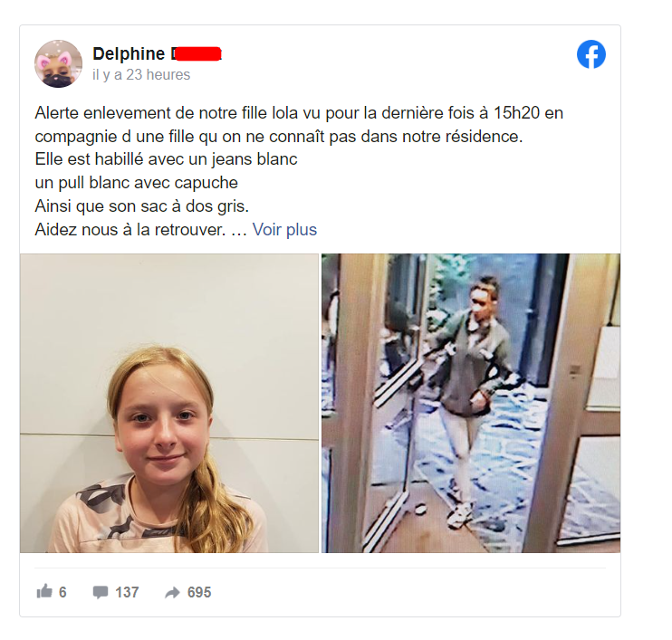The image size is (672, 640).
Task: Open the 137 comments count
Action: click(127, 592)
